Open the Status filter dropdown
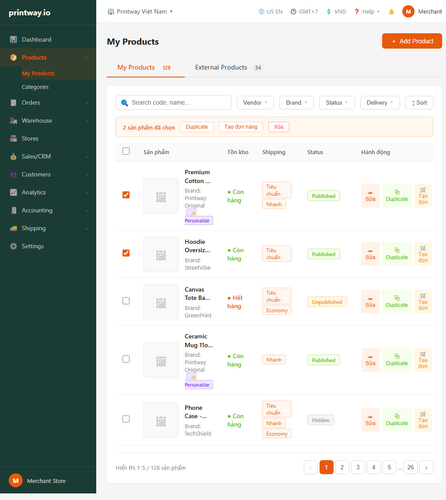The image size is (446, 500). (x=337, y=103)
